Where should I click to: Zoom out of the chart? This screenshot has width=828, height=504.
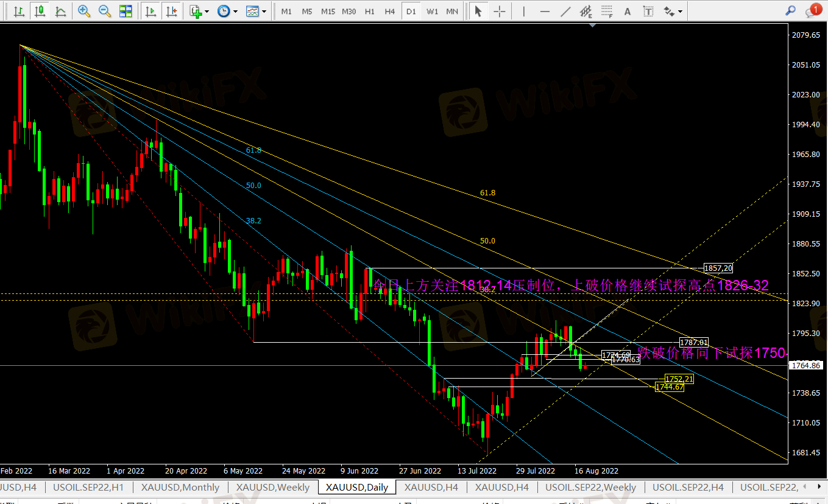[104, 11]
